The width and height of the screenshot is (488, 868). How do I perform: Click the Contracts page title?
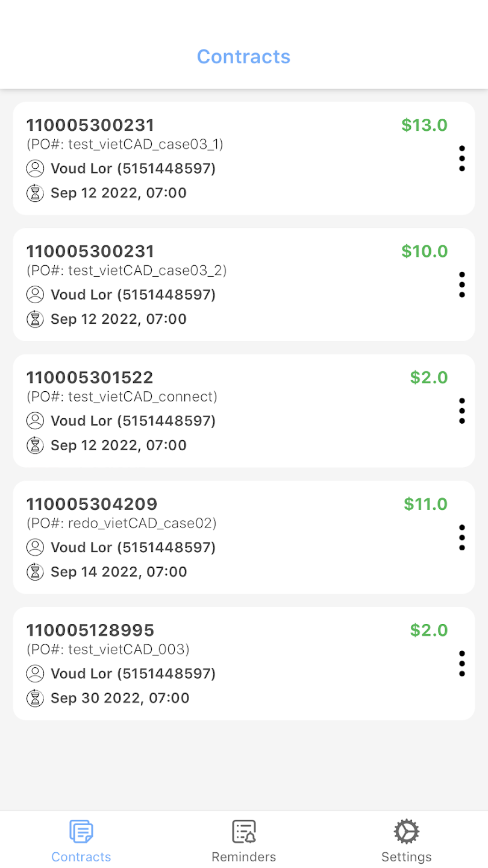click(x=244, y=57)
